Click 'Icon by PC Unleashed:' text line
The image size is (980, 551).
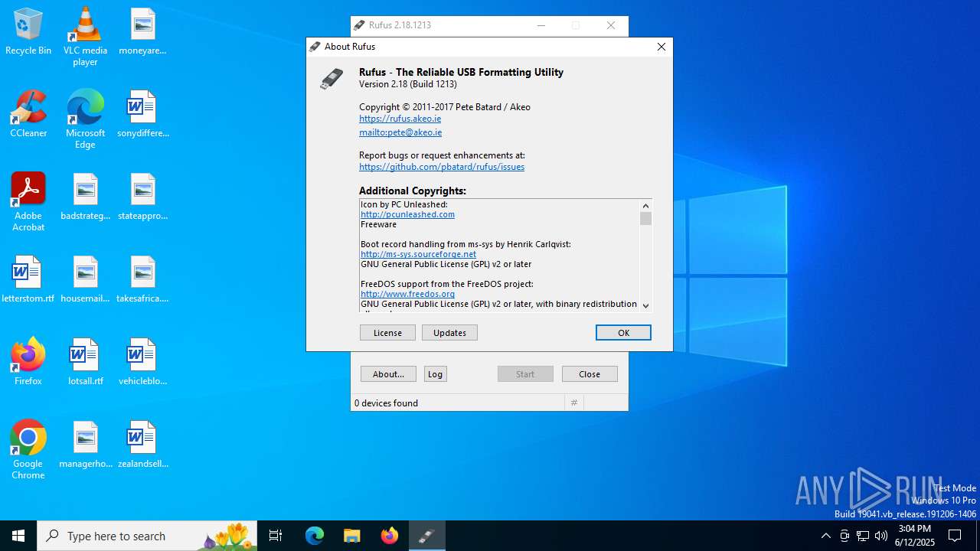404,204
